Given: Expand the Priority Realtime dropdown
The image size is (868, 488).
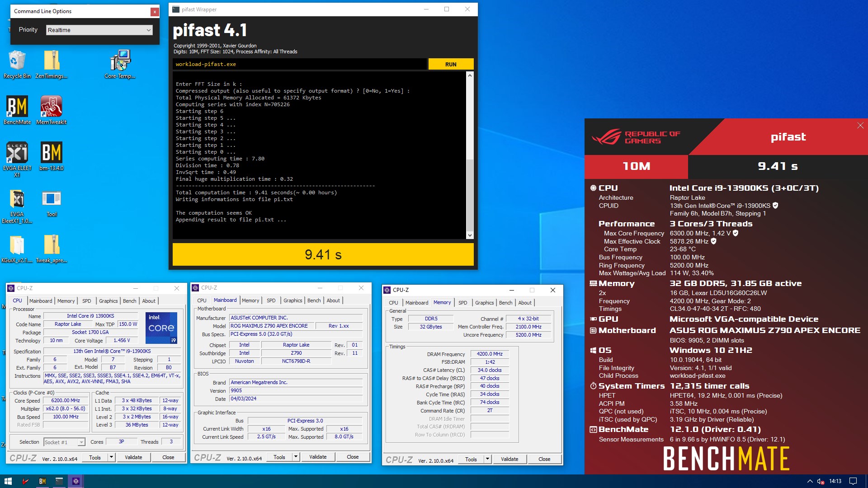Looking at the screenshot, I should pyautogui.click(x=99, y=30).
